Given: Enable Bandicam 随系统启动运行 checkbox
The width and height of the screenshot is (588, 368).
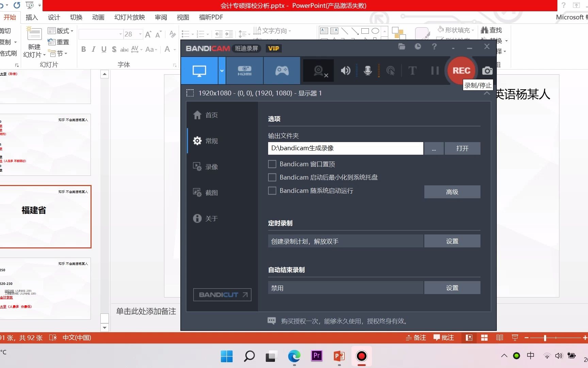Looking at the screenshot, I should click(272, 191).
